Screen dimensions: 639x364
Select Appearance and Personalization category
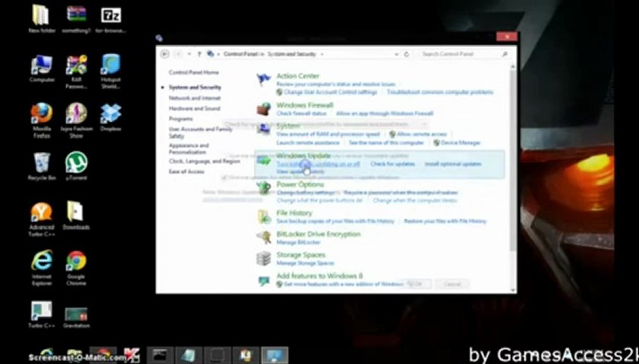(x=189, y=148)
